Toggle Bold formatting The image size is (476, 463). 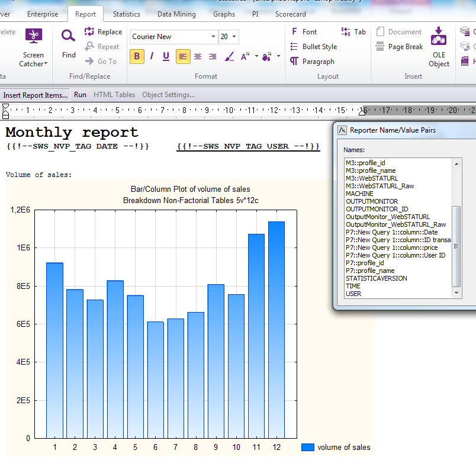coord(137,56)
